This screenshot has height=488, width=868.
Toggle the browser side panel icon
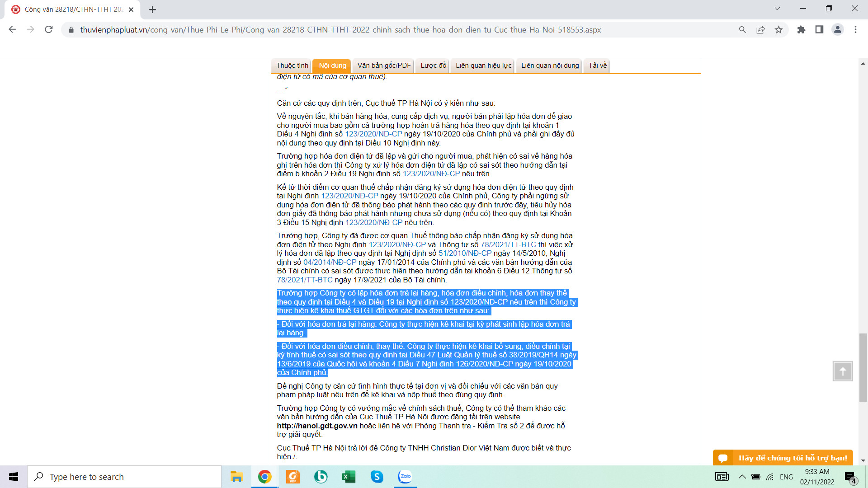[x=819, y=30]
